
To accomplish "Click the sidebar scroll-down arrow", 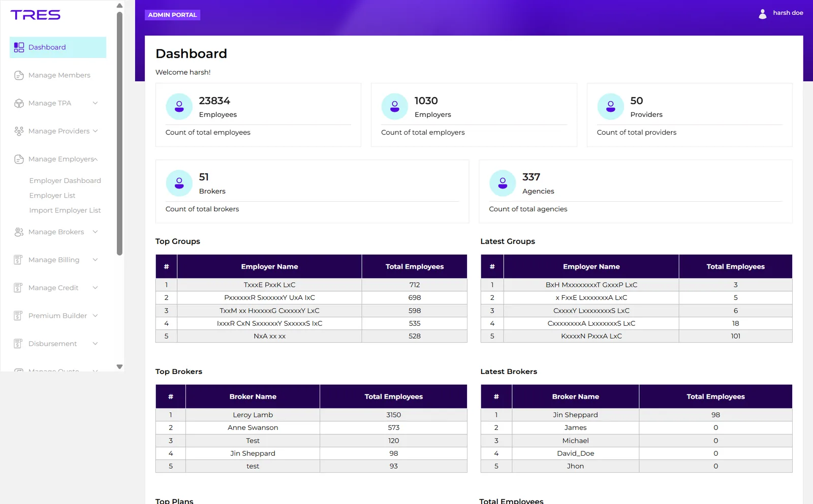I will (119, 367).
